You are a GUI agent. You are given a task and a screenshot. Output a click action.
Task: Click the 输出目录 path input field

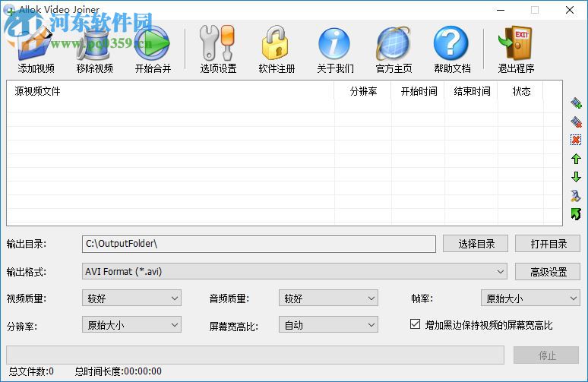pos(259,244)
